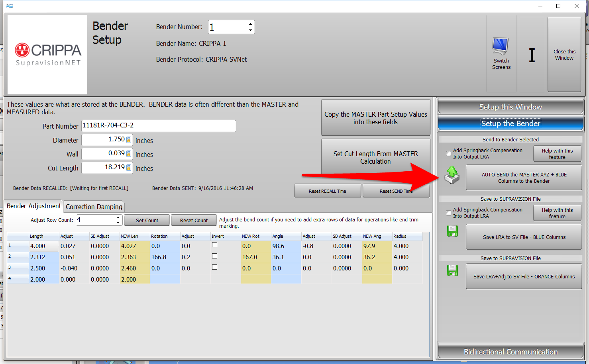589x364 pixels.
Task: Click the Switch Screens monitor icon
Action: (501, 47)
